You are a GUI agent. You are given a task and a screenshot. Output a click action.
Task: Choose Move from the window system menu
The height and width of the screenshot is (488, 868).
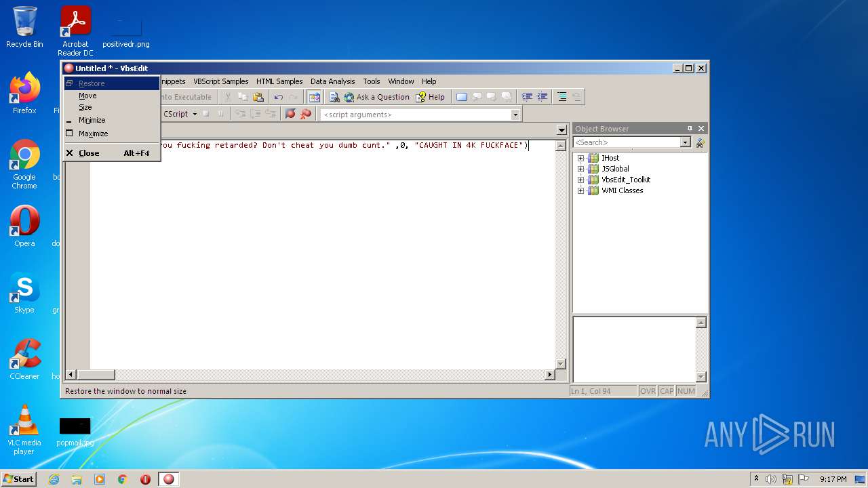(112, 96)
